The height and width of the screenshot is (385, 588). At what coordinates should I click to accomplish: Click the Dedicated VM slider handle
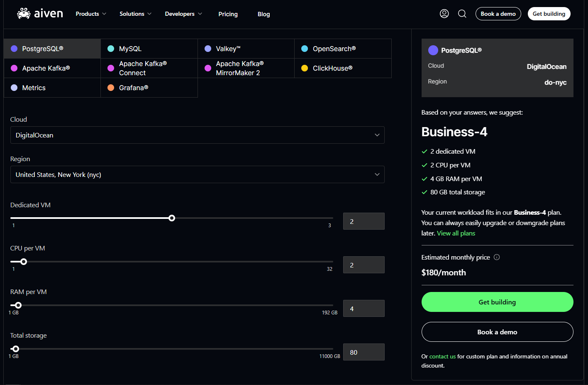coord(172,218)
